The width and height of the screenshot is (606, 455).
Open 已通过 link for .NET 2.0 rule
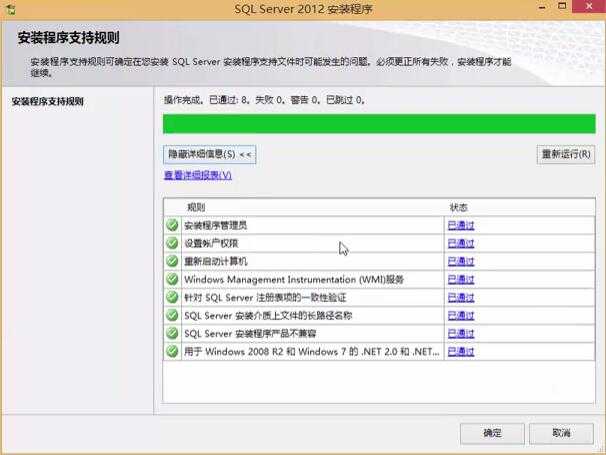[461, 352]
